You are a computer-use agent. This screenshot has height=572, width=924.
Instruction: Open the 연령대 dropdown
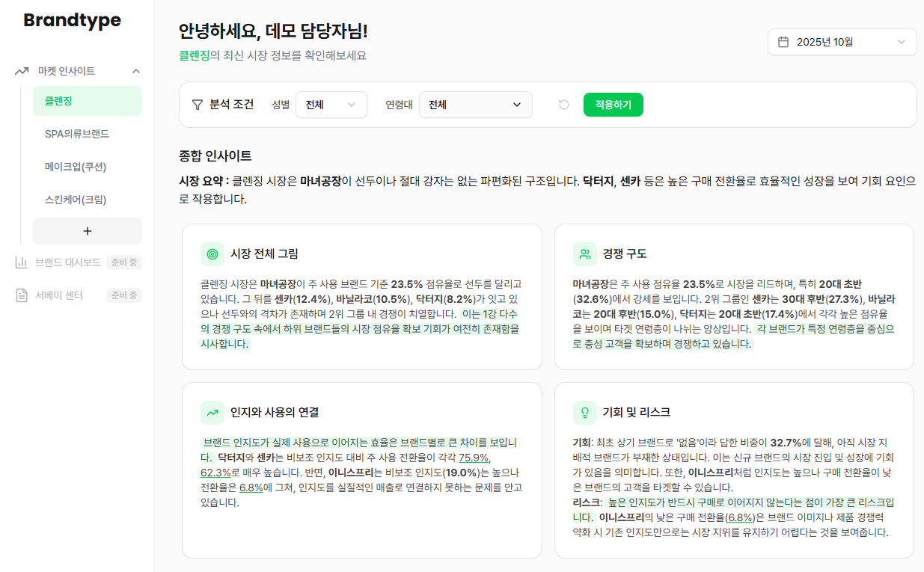click(x=475, y=105)
